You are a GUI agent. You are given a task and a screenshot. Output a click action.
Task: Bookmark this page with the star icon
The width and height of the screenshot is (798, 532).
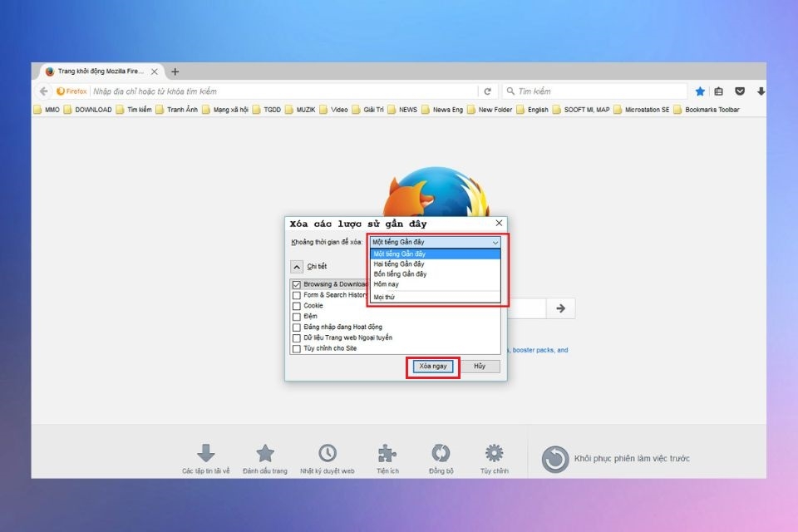click(x=700, y=91)
